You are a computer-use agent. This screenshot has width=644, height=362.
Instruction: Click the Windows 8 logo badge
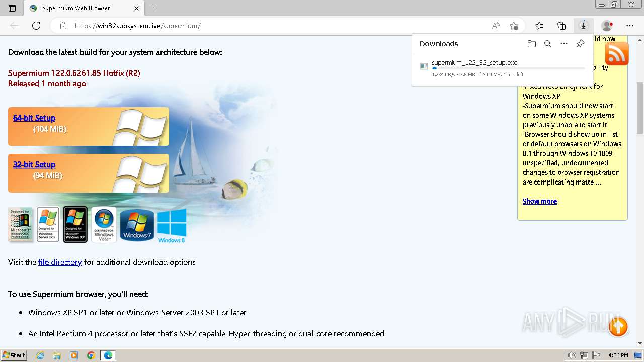click(172, 226)
